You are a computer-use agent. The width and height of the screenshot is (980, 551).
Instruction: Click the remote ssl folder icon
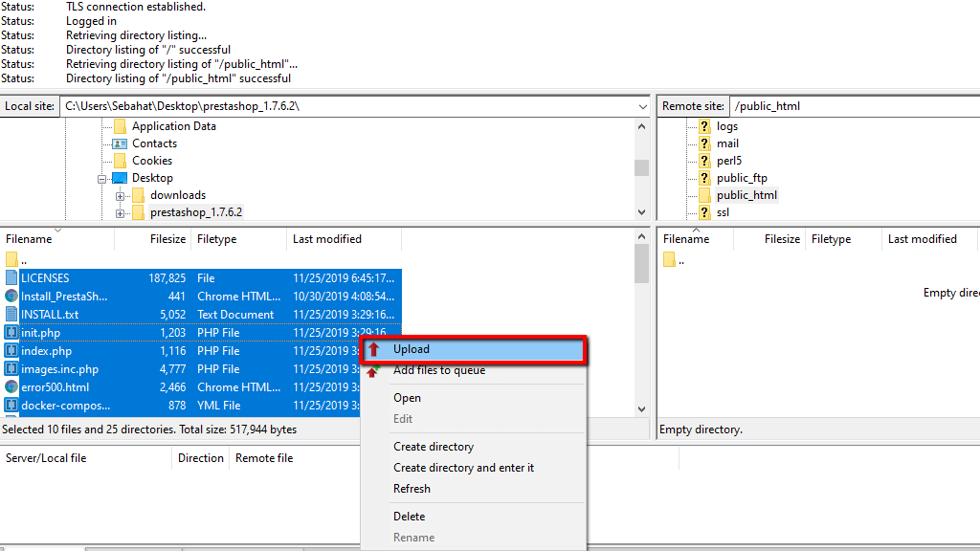[704, 212]
